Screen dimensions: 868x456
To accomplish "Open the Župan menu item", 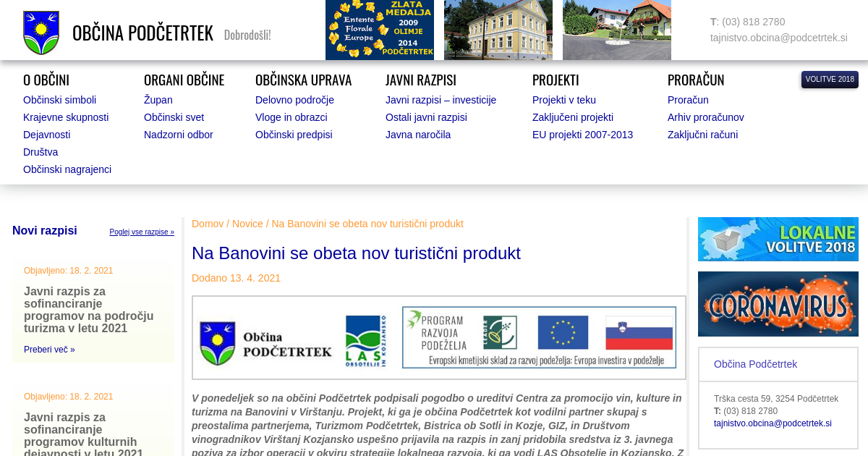I will click(x=158, y=100).
